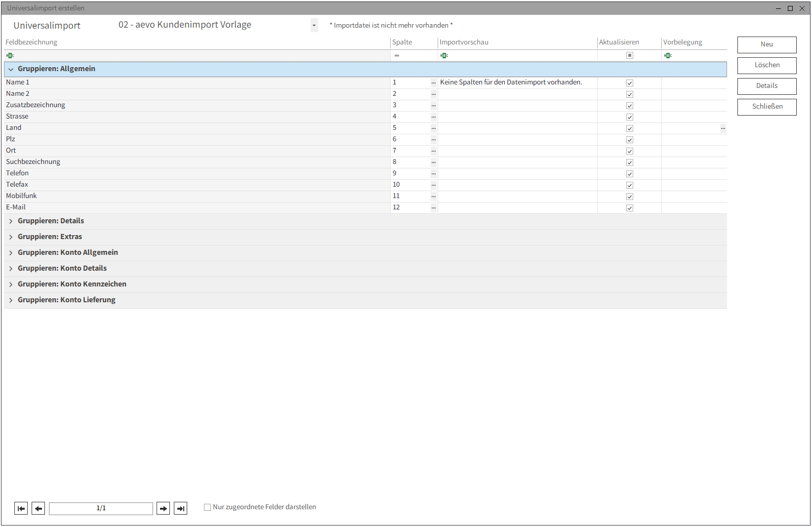812x527 pixels.
Task: Open the Details button
Action: point(767,86)
